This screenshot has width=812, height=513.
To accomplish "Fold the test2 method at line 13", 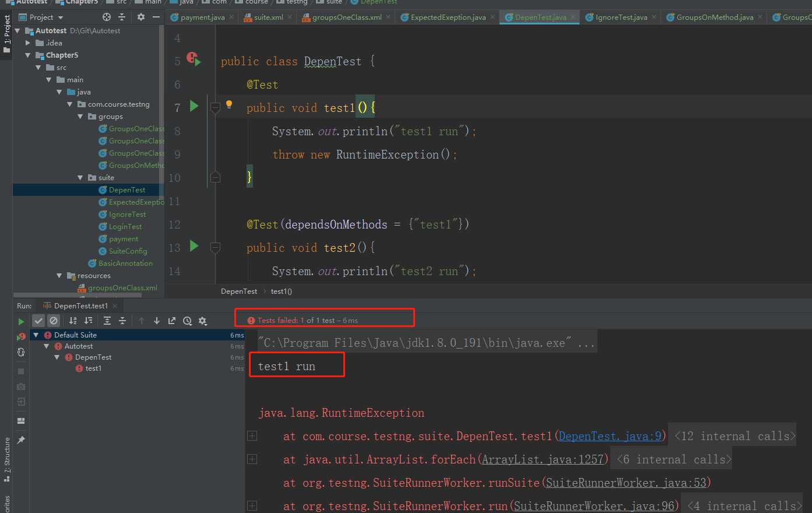I will (215, 247).
